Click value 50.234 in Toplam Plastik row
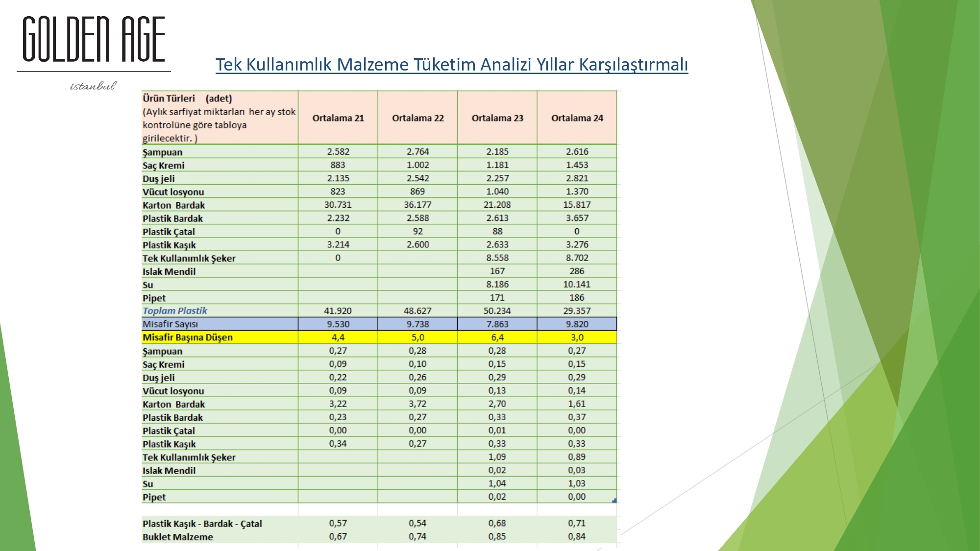980x551 pixels. click(497, 311)
